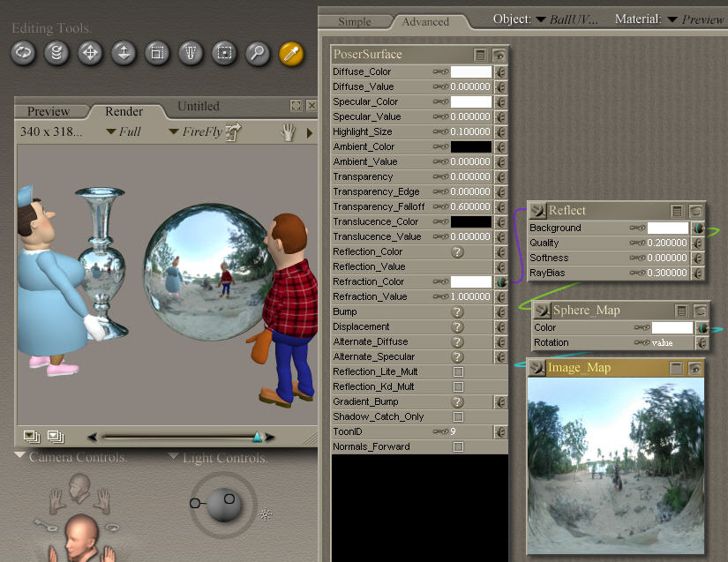The width and height of the screenshot is (728, 562).
Task: Click the create new light icon
Action: (266, 514)
